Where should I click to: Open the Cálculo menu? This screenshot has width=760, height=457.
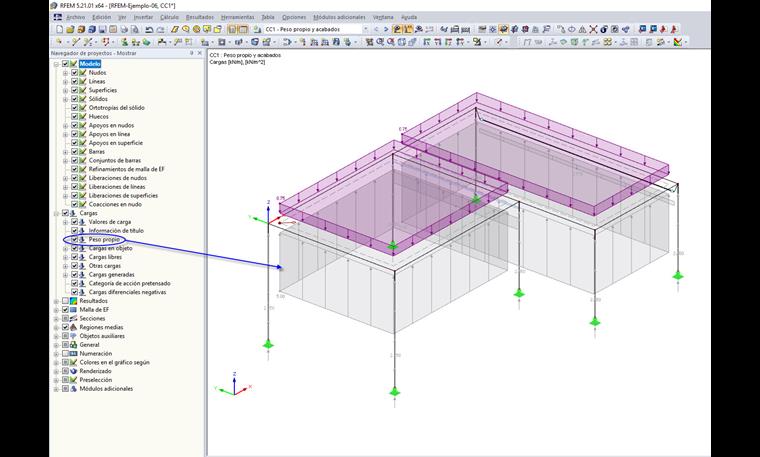(169, 17)
